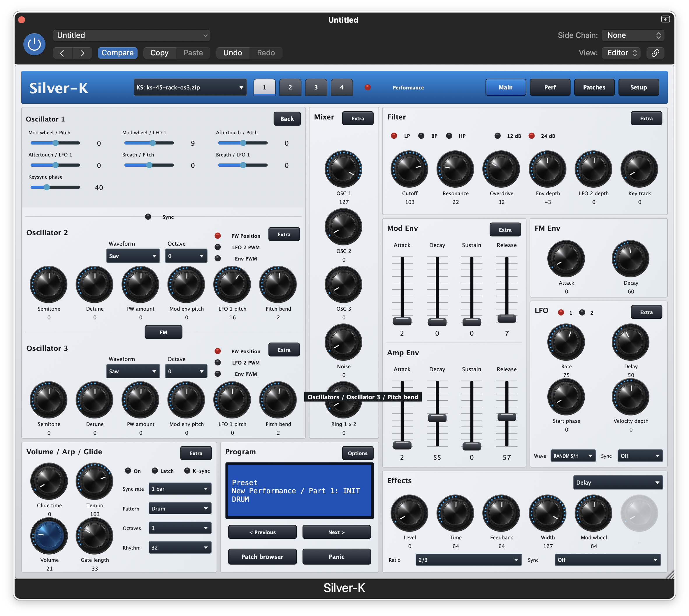Click the Mixer OSC 2 knob
This screenshot has height=616, width=689.
pos(343,226)
